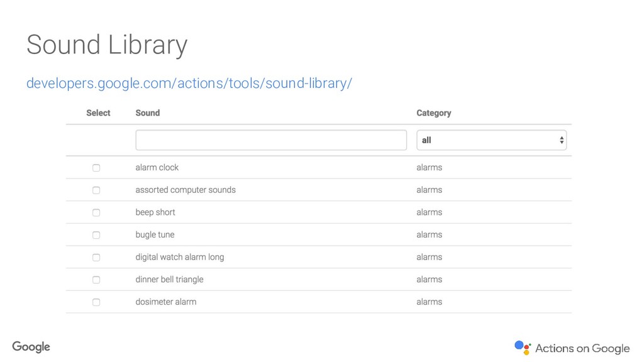Click the Select column header

tap(98, 113)
